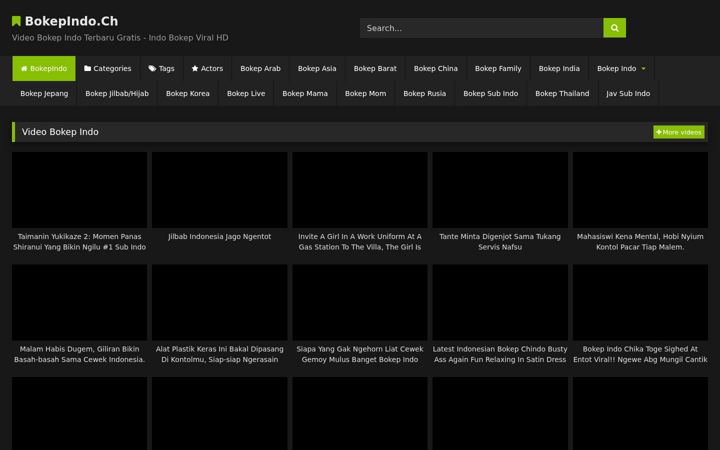
Task: Open the Categories folder menu item
Action: coord(107,68)
